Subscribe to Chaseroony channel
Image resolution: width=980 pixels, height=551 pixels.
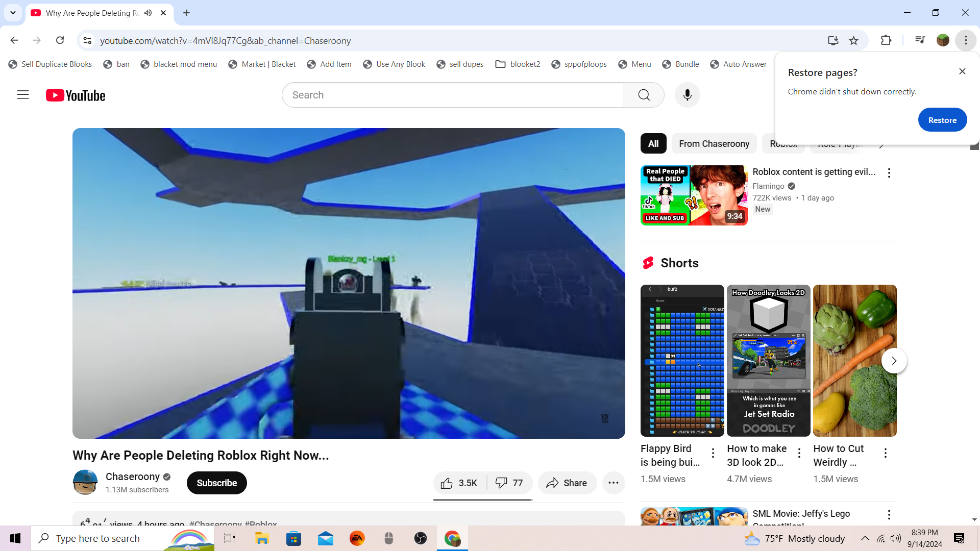click(216, 483)
